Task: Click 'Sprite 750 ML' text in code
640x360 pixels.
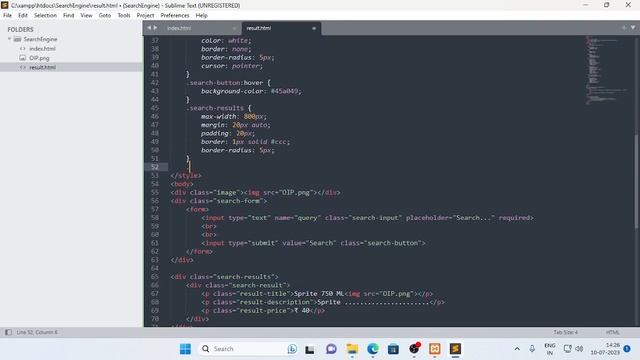Action: click(319, 293)
